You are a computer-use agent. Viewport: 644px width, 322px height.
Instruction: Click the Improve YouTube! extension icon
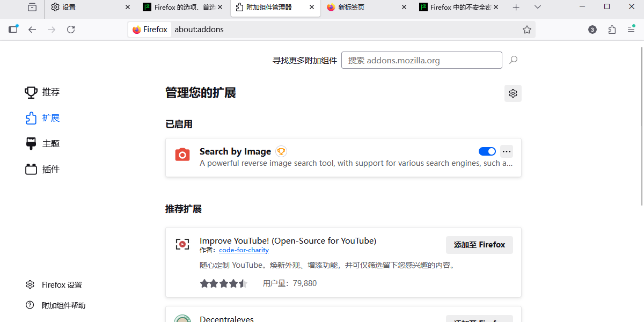coord(182,244)
